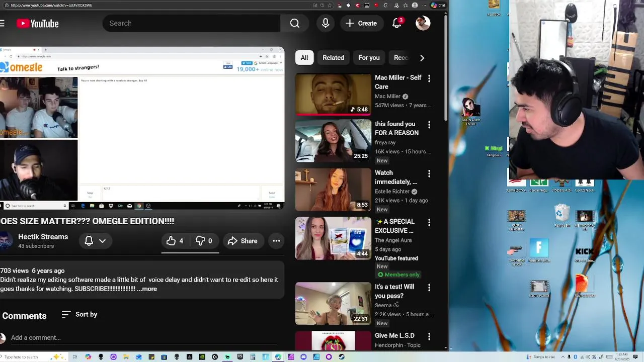Like the video with the thumbs-up
This screenshot has width=644, height=362.
coord(175,241)
